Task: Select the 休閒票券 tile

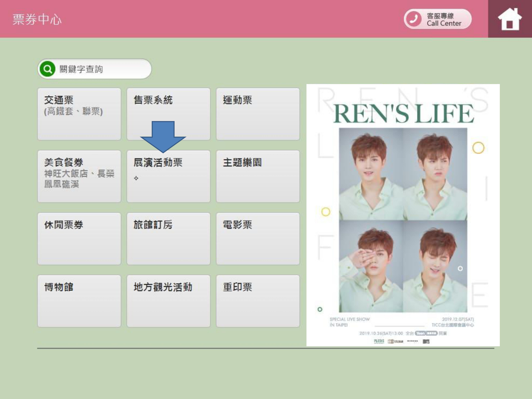Action: click(79, 239)
